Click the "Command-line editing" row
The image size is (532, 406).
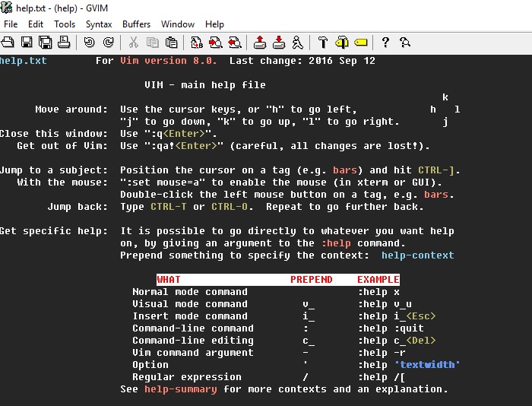193,341
